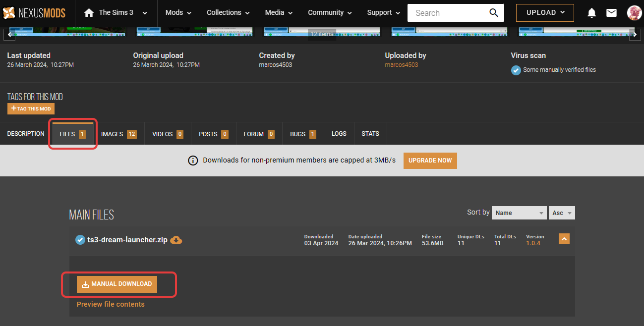This screenshot has width=644, height=326.
Task: Click the 'Some manually verified files' text
Action: 560,70
